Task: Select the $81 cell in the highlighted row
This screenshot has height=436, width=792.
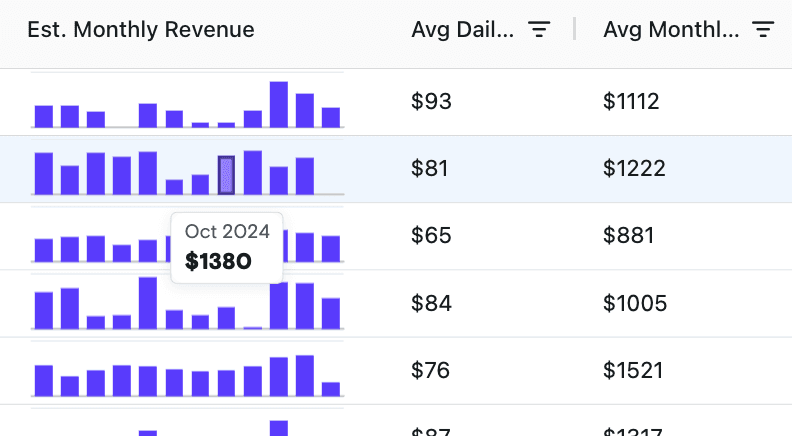Action: (430, 168)
